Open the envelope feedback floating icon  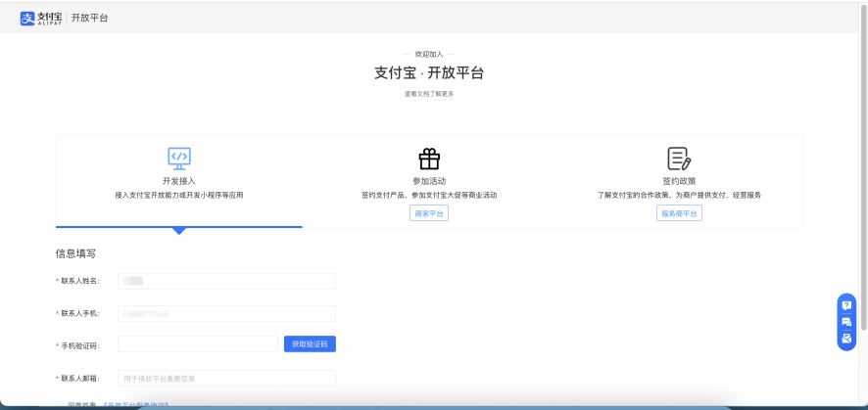(x=846, y=339)
